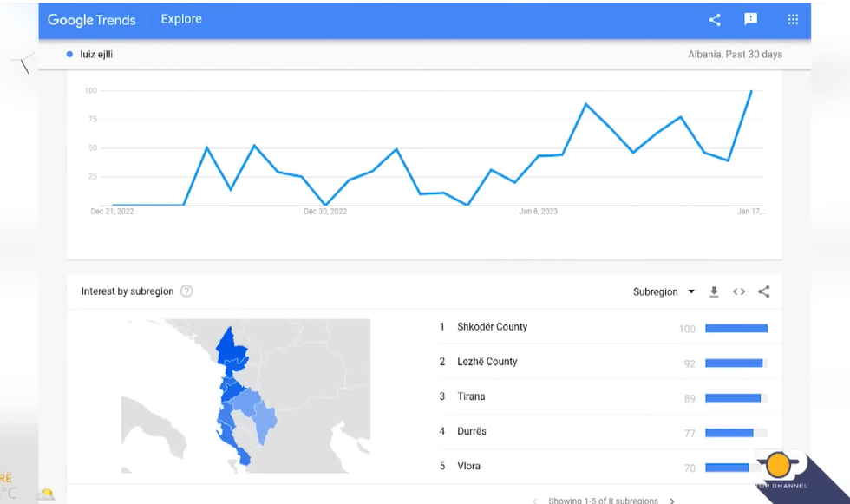
Task: Select Lezhë County in the list
Action: [x=487, y=362]
